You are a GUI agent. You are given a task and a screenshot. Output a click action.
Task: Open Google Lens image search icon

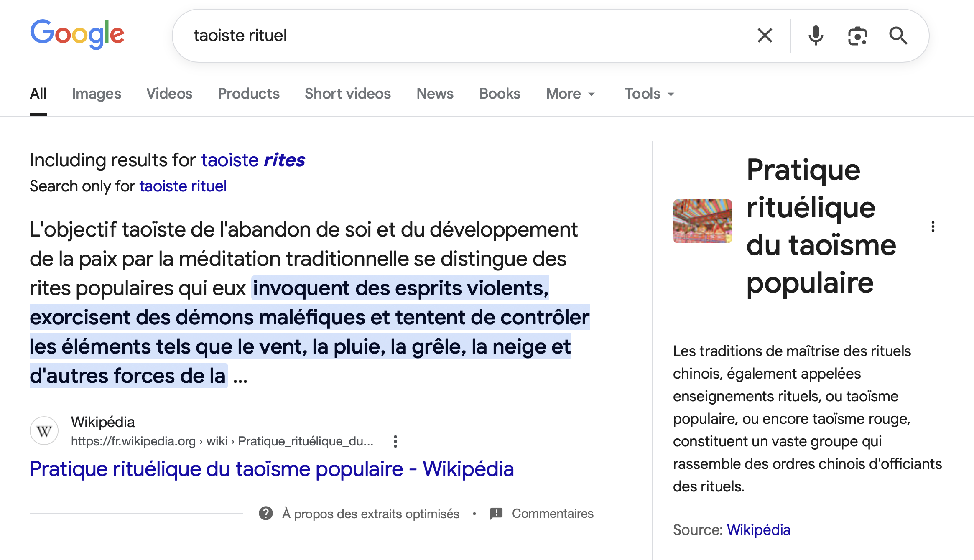coord(857,36)
